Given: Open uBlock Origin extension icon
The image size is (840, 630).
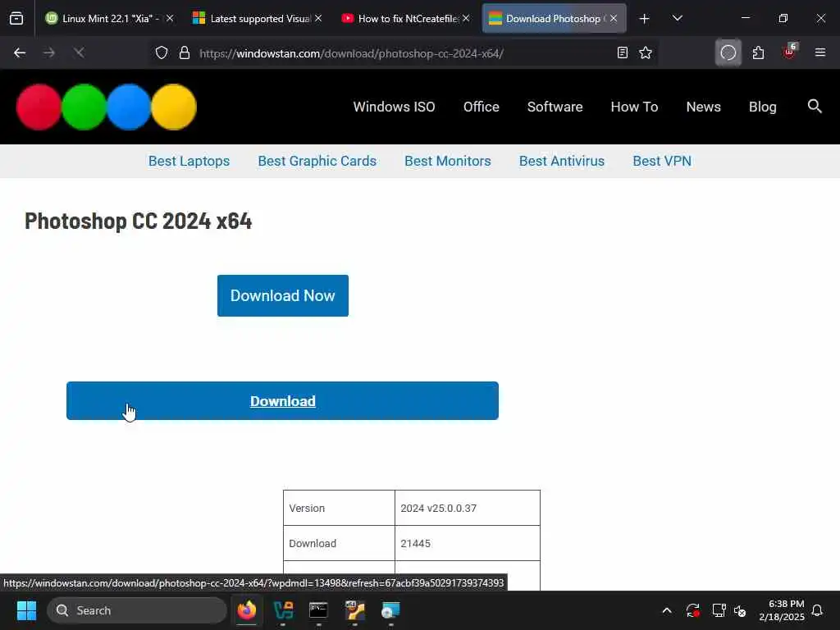Looking at the screenshot, I should [789, 52].
